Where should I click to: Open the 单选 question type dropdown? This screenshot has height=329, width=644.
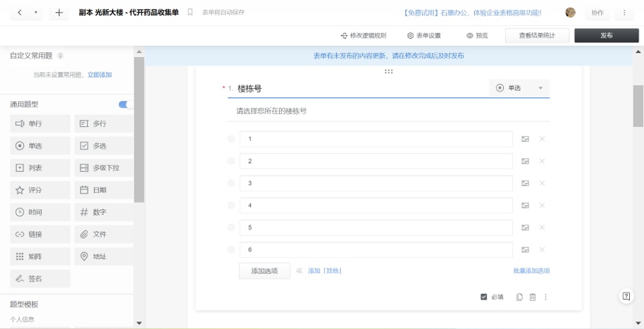click(519, 88)
